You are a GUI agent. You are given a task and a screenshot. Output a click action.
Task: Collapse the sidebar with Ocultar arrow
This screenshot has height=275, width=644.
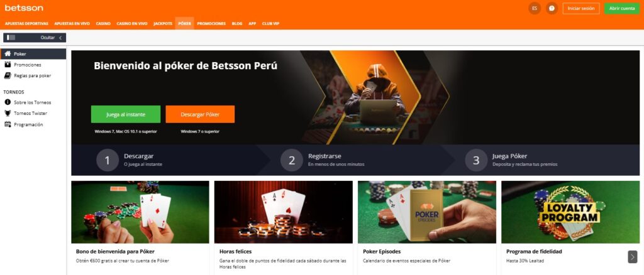60,38
